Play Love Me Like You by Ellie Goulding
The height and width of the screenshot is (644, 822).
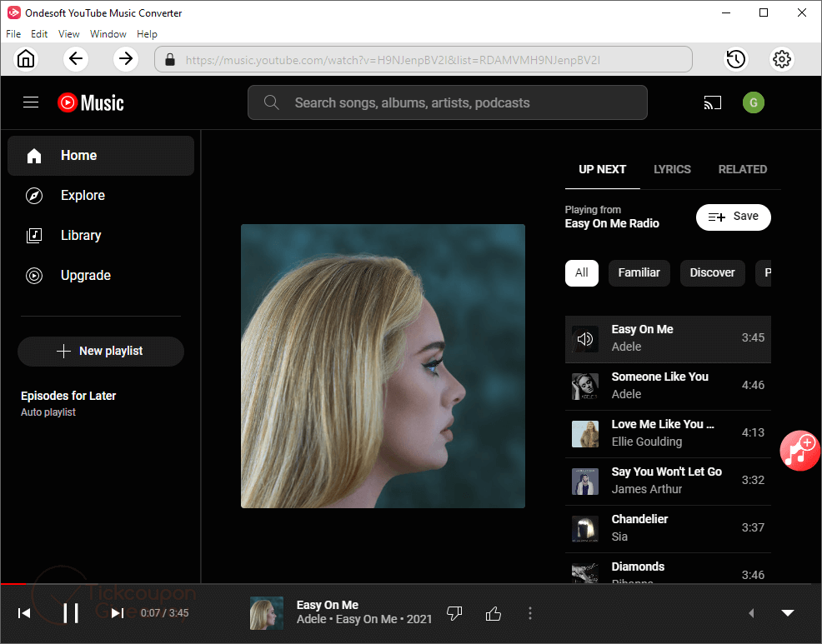pyautogui.click(x=668, y=434)
